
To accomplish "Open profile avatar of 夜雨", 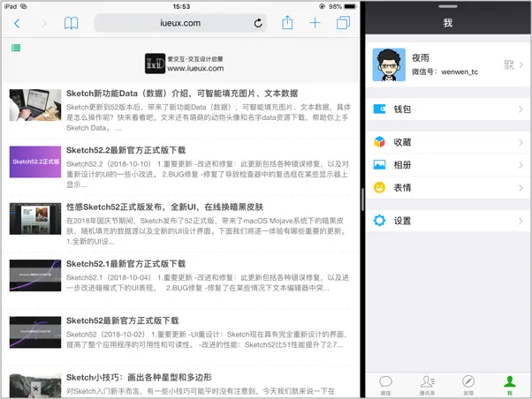I will tap(389, 64).
